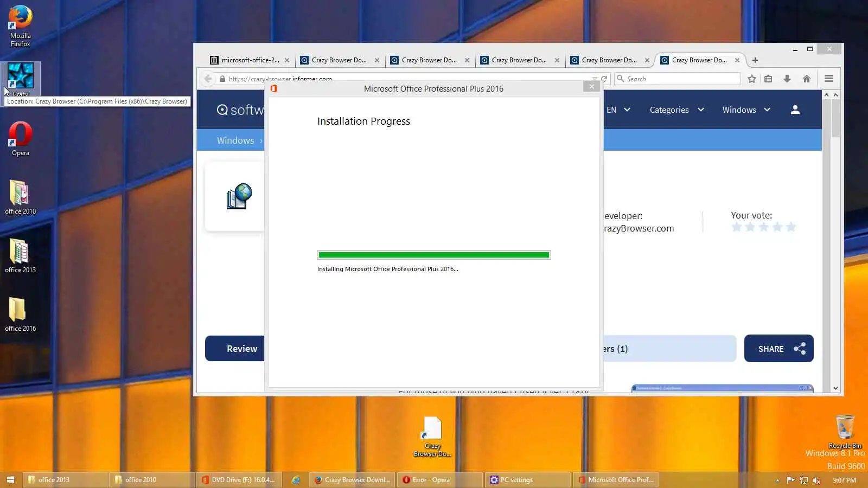Switch to Error - Opera taskbar item
868x488 pixels.
tap(439, 480)
